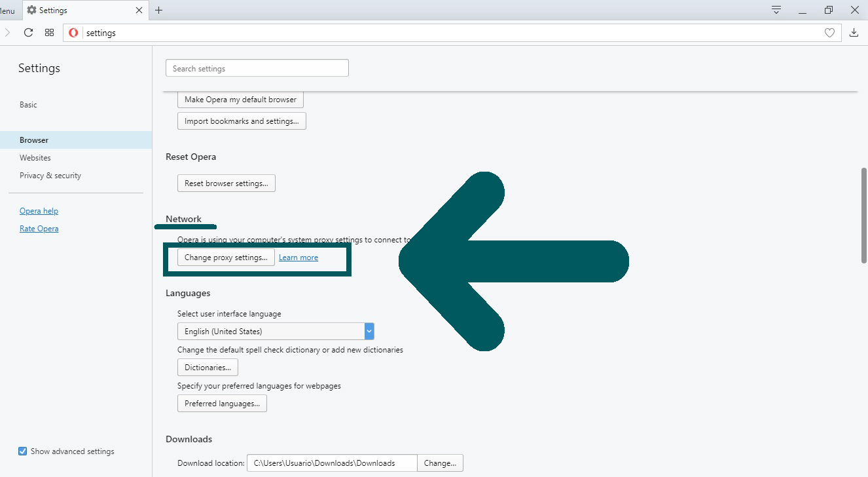Image resolution: width=868 pixels, height=477 pixels.
Task: Open the Speed Dial grid icon
Action: (49, 33)
